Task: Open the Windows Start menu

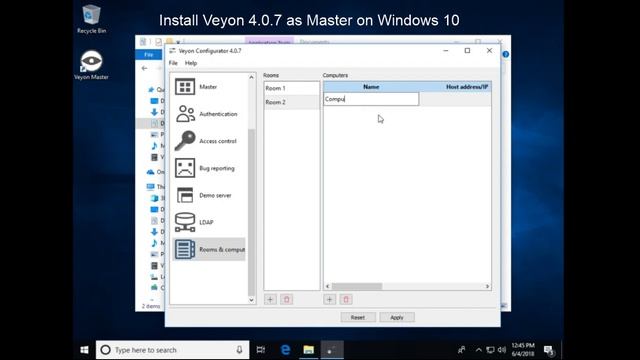Action: [84, 350]
